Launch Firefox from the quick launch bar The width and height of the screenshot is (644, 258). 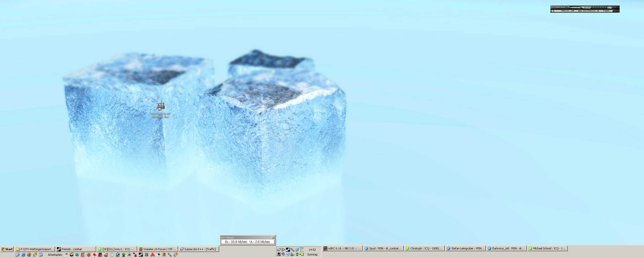pyautogui.click(x=29, y=255)
